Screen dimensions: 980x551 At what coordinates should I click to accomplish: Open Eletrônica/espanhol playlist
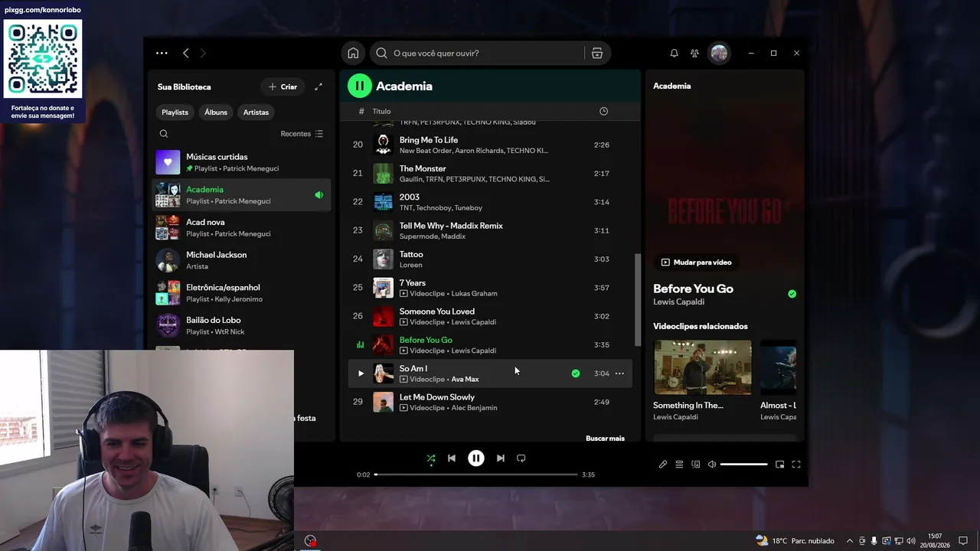click(x=241, y=293)
